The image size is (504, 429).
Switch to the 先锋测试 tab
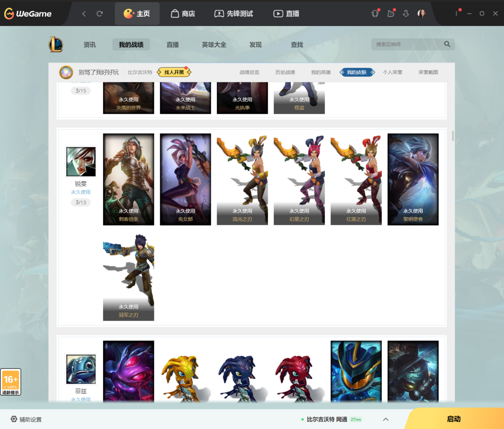point(234,14)
